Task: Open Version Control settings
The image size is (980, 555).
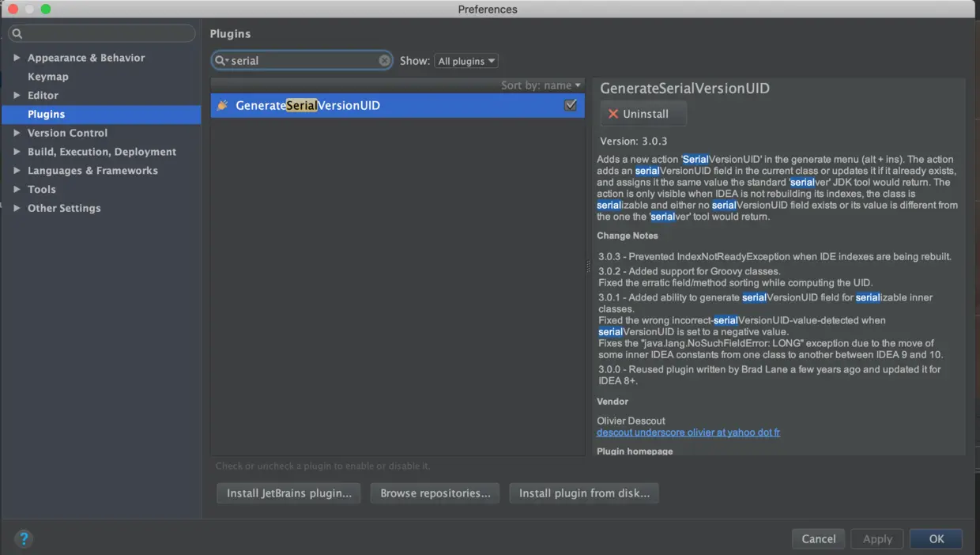Action: 67,133
